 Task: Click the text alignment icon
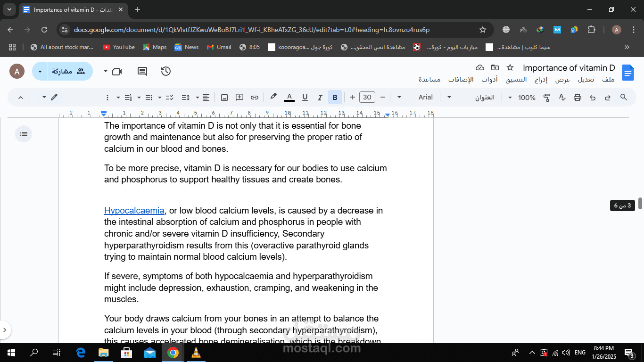pos(206,98)
